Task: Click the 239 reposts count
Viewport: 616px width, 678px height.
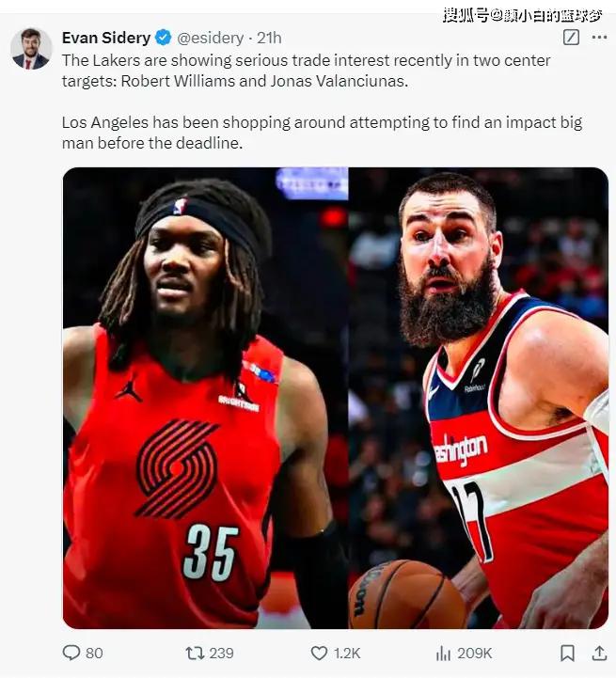Action: tap(222, 653)
